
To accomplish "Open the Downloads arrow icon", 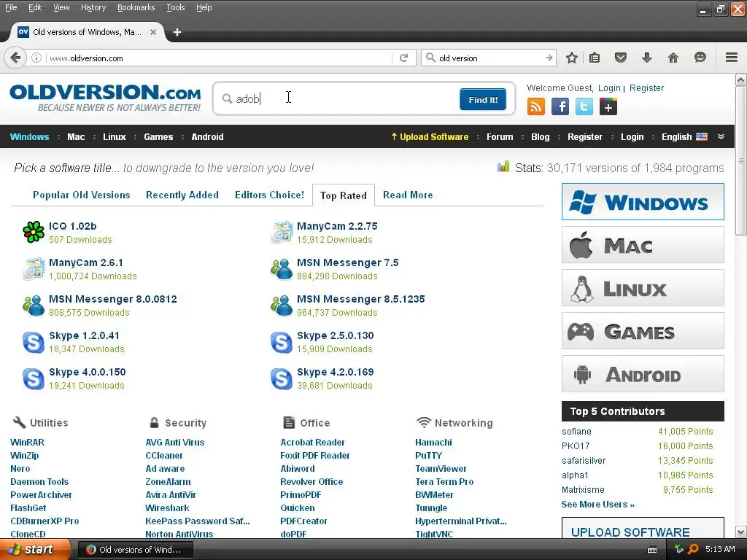I will pos(646,58).
